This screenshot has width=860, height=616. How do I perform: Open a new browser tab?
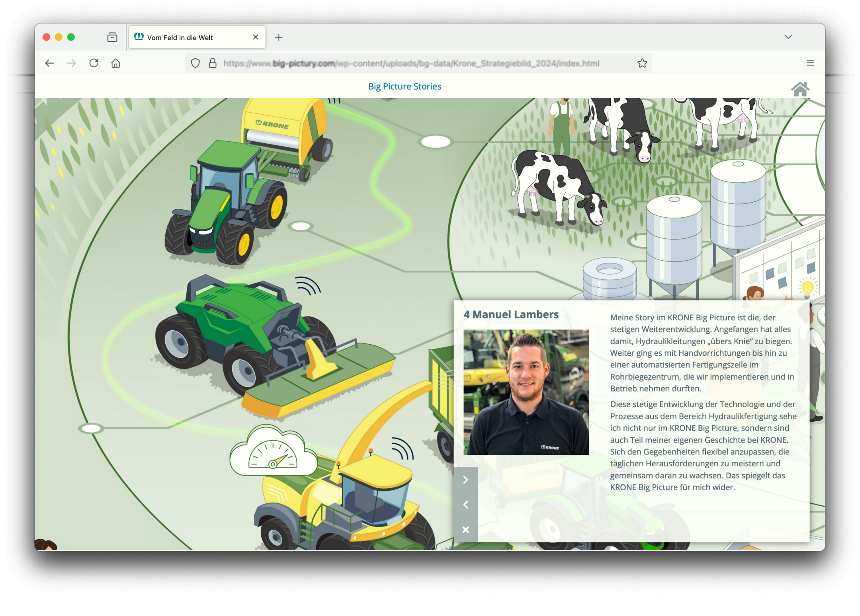tap(279, 37)
